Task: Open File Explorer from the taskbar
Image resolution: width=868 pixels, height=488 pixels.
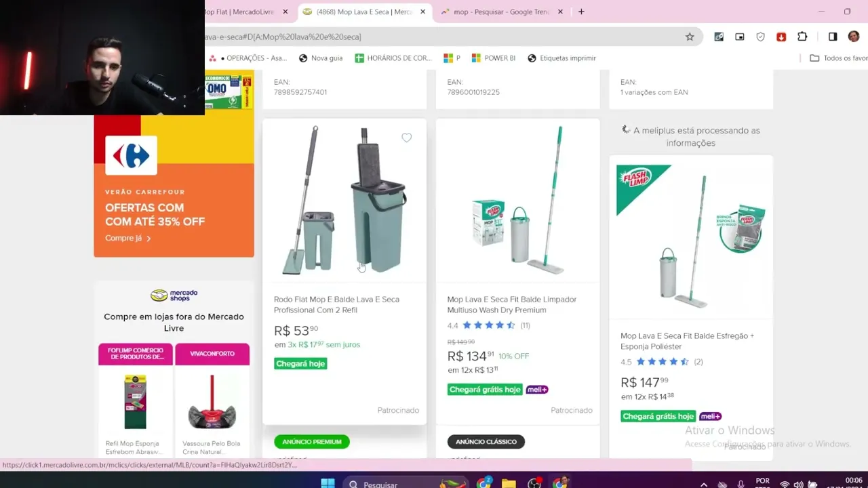Action: pos(509,484)
